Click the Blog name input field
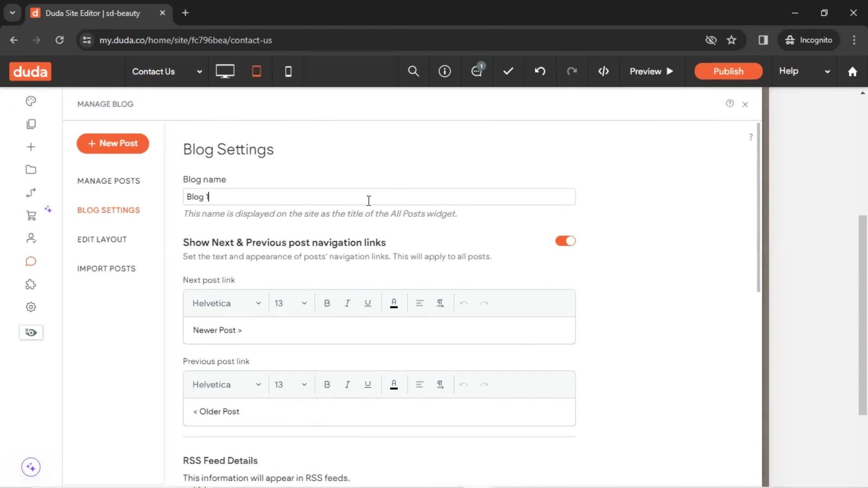This screenshot has width=868, height=488. click(x=379, y=197)
